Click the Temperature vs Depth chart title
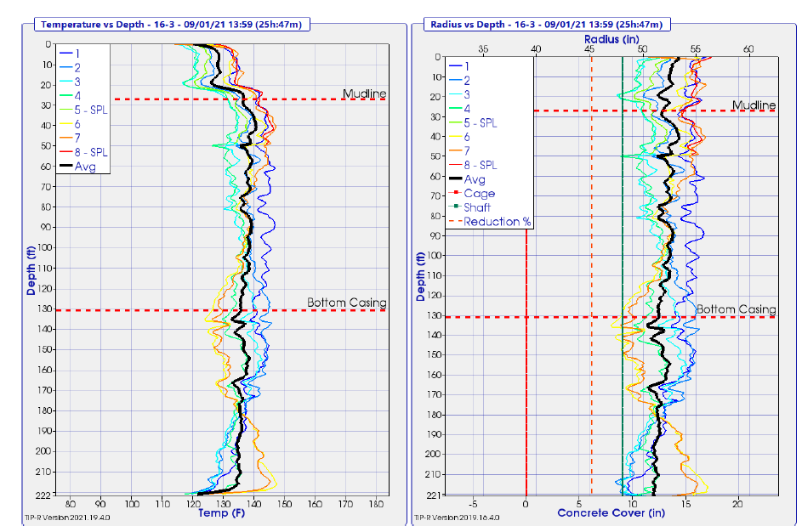The height and width of the screenshot is (532, 802). click(x=172, y=25)
